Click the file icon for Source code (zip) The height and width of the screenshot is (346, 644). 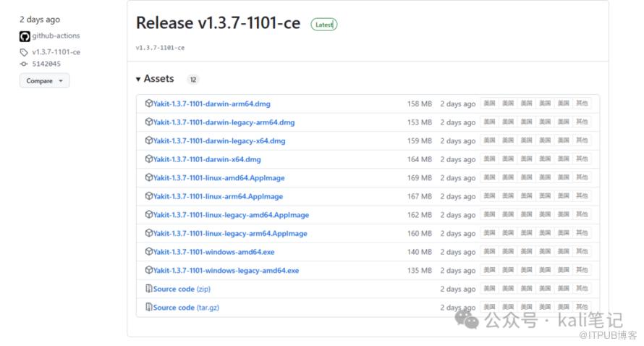(x=149, y=289)
